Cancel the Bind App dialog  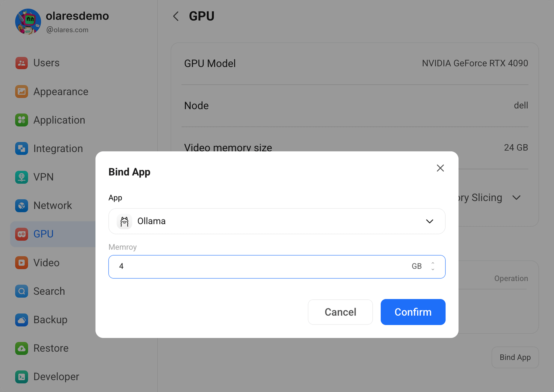tap(340, 312)
